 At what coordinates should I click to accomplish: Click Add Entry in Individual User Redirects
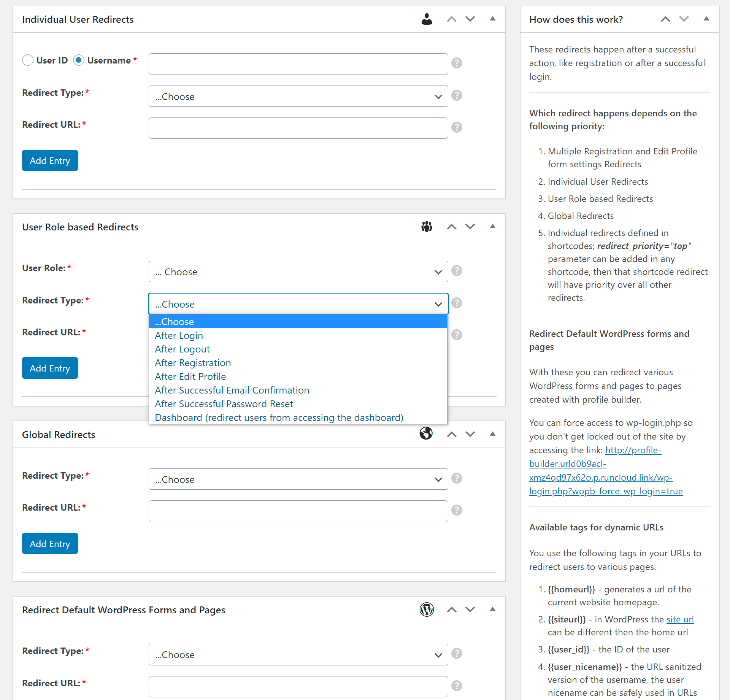pyautogui.click(x=50, y=160)
